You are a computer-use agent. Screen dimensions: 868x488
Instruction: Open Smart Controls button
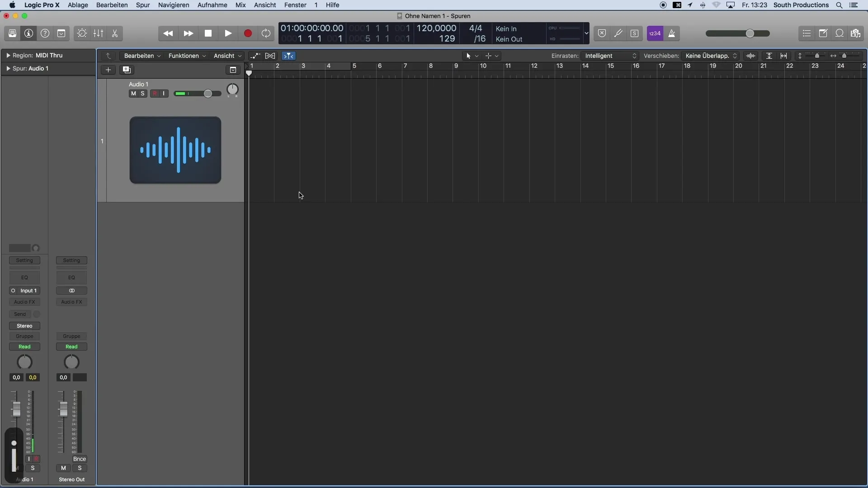point(82,33)
